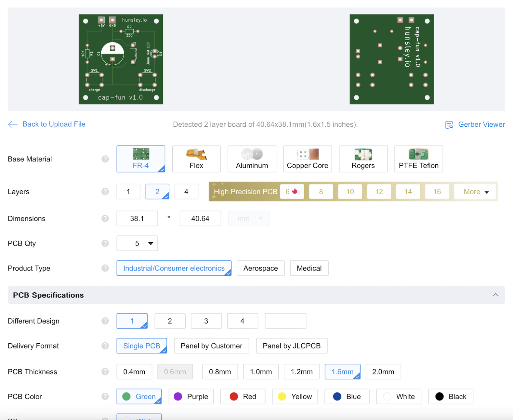Open help icon next to Base Material
This screenshot has height=420, width=513.
point(105,159)
